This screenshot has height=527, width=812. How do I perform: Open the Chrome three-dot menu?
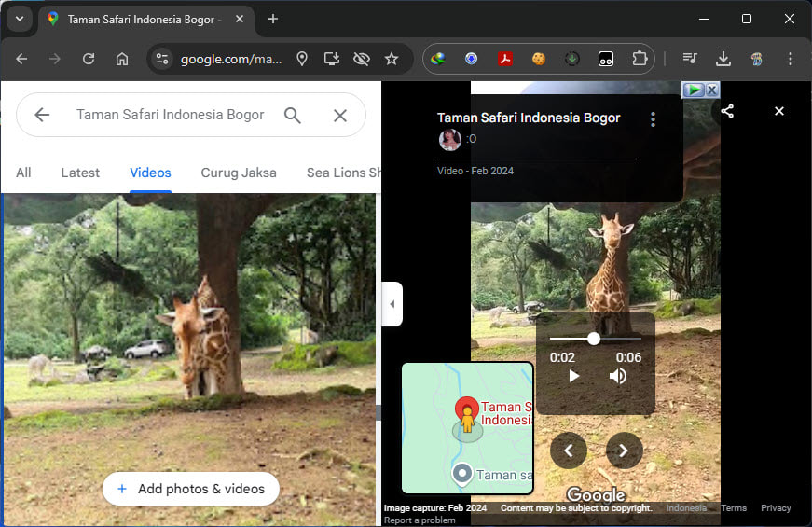pos(791,59)
